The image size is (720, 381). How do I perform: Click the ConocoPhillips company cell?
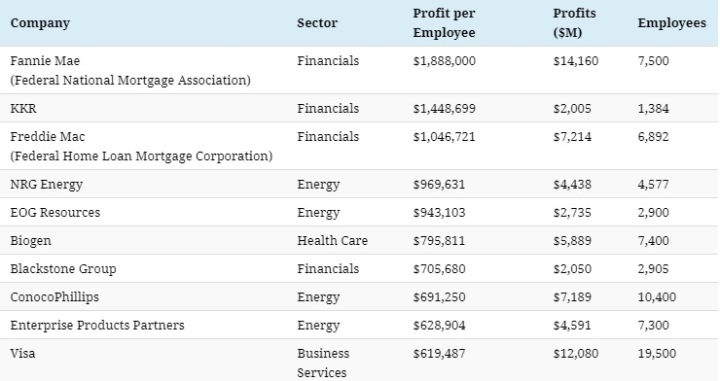pos(55,297)
